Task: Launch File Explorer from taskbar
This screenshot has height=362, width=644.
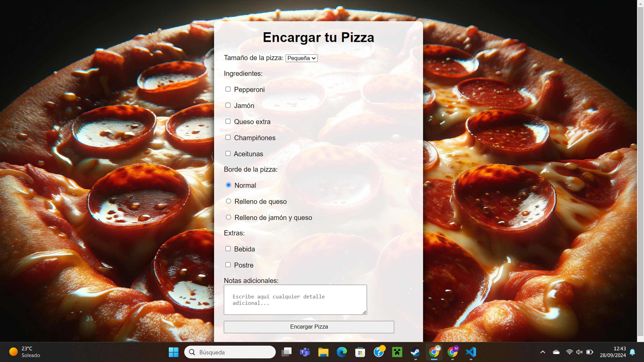Action: [323, 352]
